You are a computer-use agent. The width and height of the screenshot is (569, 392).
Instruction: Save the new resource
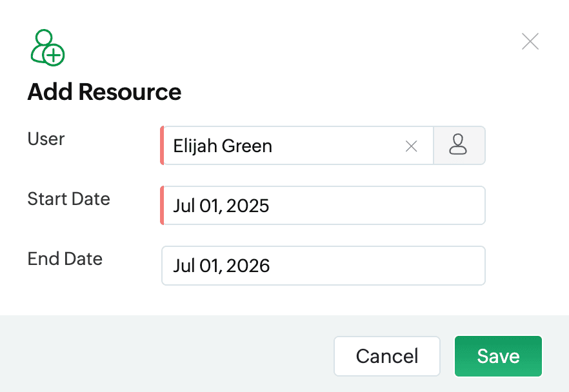pos(498,356)
